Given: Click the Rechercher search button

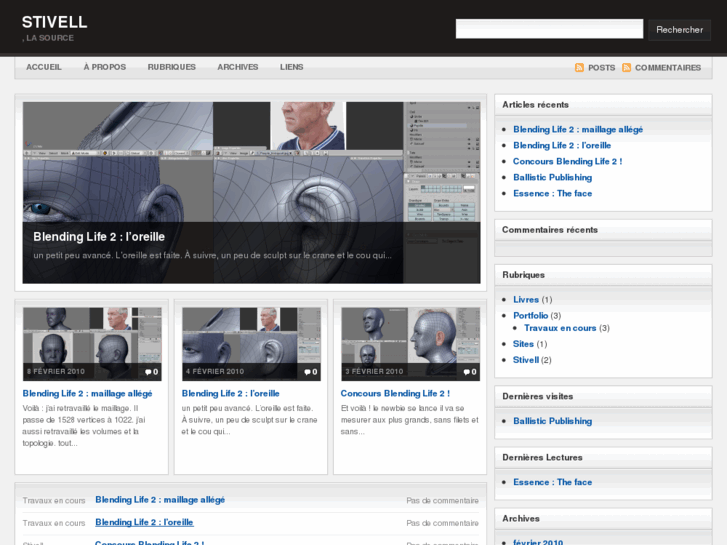Looking at the screenshot, I should point(679,30).
